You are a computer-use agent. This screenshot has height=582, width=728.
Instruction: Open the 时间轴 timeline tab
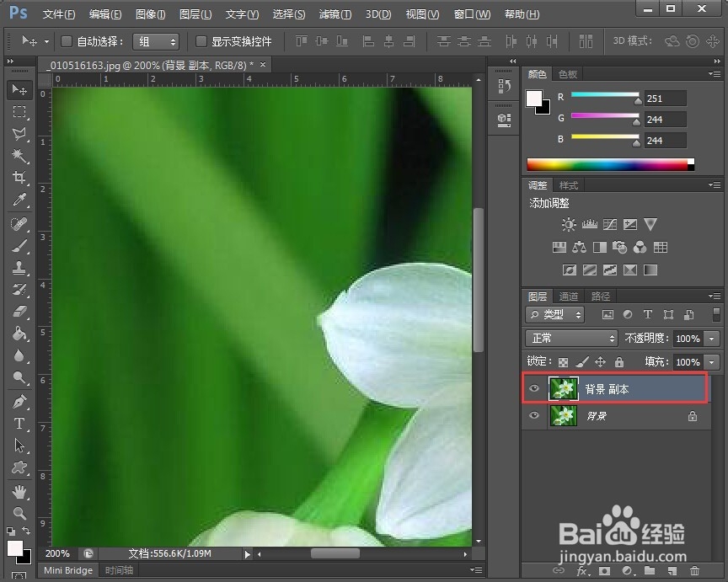coord(119,570)
